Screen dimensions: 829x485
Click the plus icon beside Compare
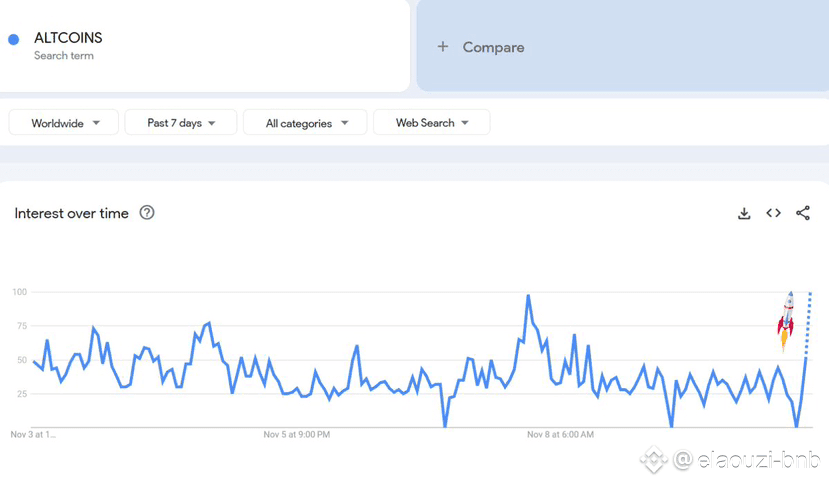click(443, 47)
